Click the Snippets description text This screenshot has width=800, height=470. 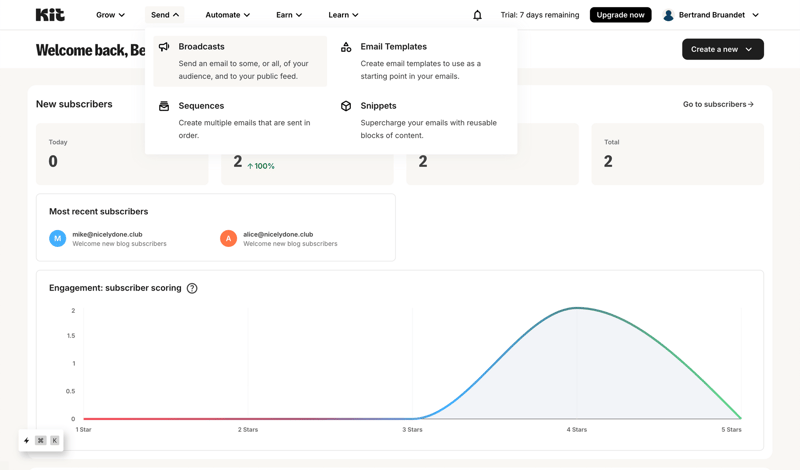click(x=429, y=129)
